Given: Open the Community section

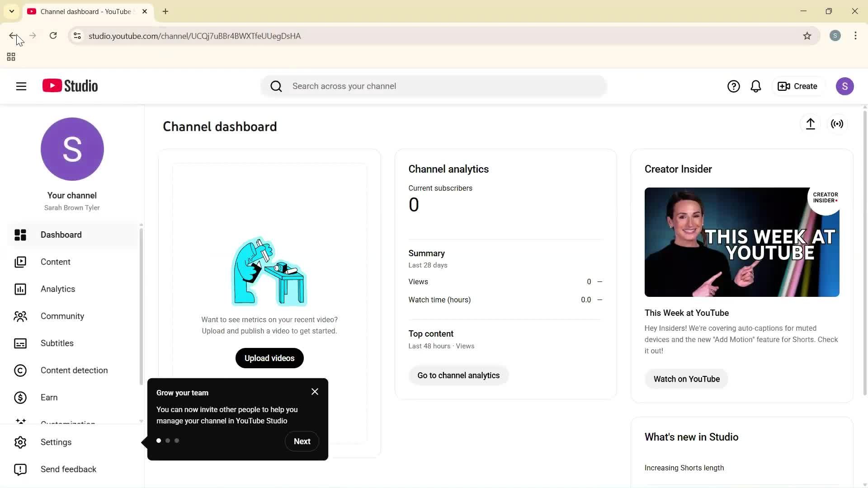Looking at the screenshot, I should coord(62,316).
